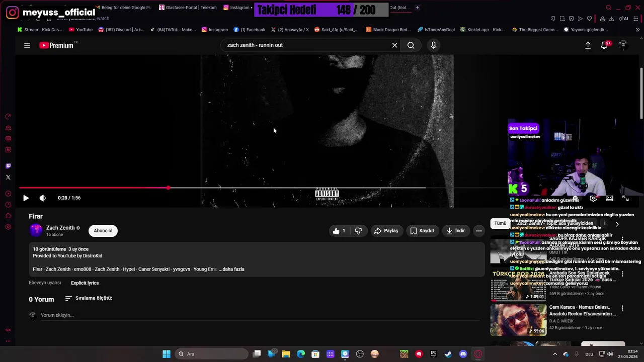644x362 pixels.
Task: Open Epic Games from the taskbar
Action: pyautogui.click(x=433, y=354)
